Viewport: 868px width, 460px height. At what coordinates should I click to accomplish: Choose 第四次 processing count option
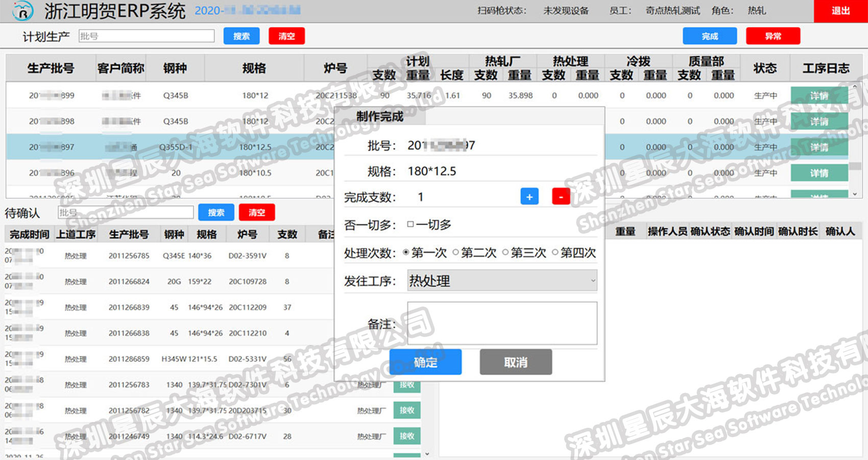pos(555,252)
